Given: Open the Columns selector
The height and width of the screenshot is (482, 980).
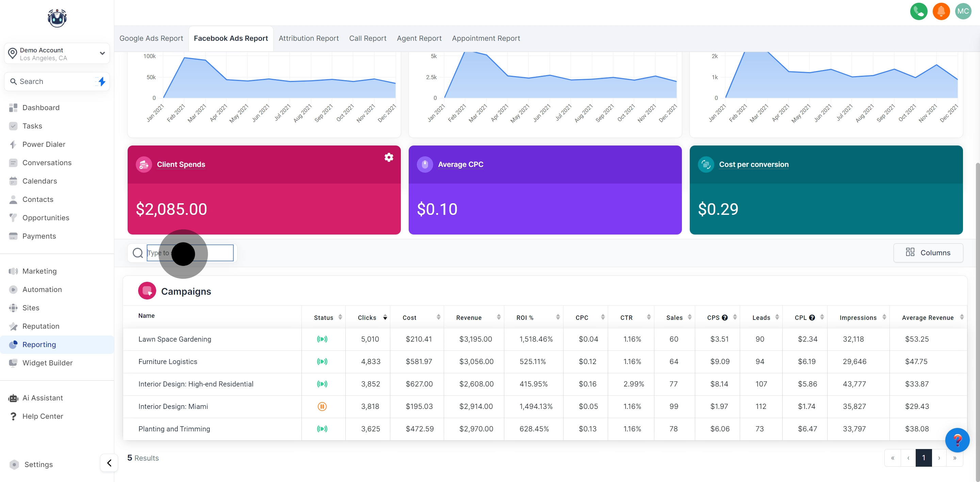Looking at the screenshot, I should pos(928,253).
